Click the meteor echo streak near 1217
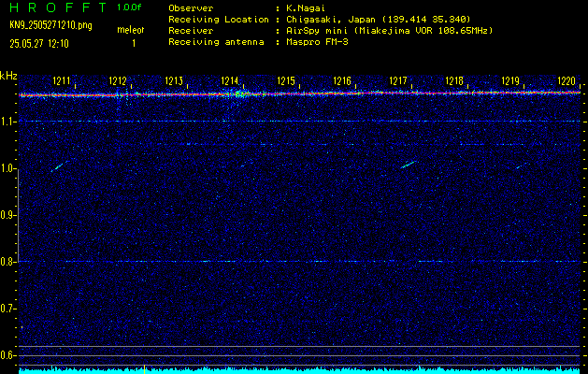 coord(408,165)
